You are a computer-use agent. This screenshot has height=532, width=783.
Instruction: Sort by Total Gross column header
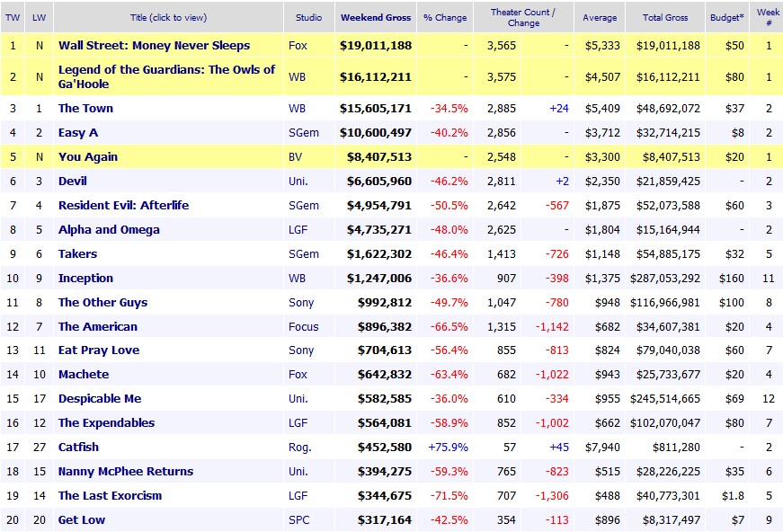pos(665,17)
